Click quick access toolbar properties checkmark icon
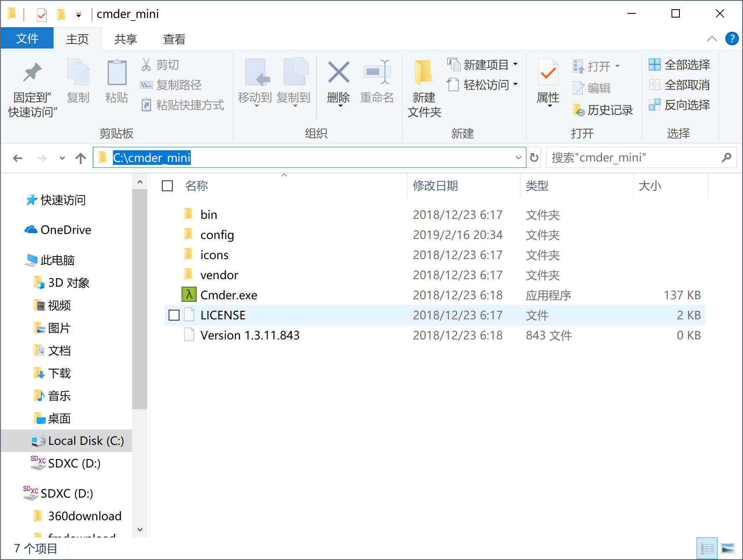This screenshot has height=560, width=743. pos(42,15)
